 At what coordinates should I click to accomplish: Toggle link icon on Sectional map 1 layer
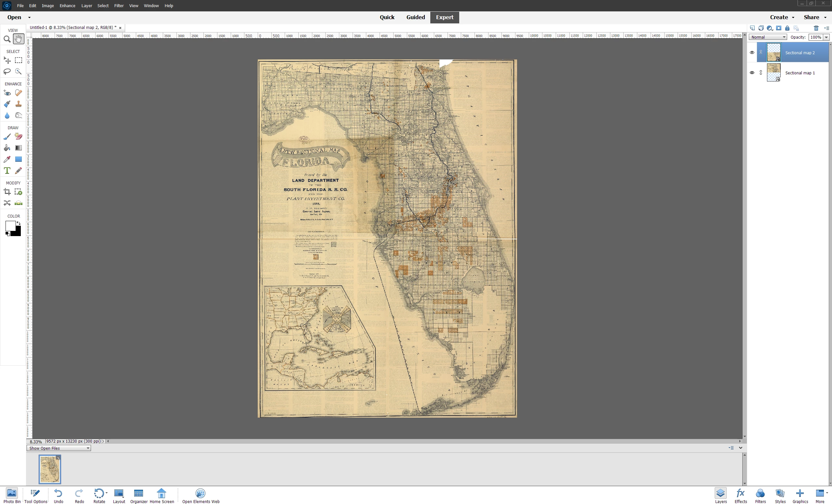click(761, 73)
